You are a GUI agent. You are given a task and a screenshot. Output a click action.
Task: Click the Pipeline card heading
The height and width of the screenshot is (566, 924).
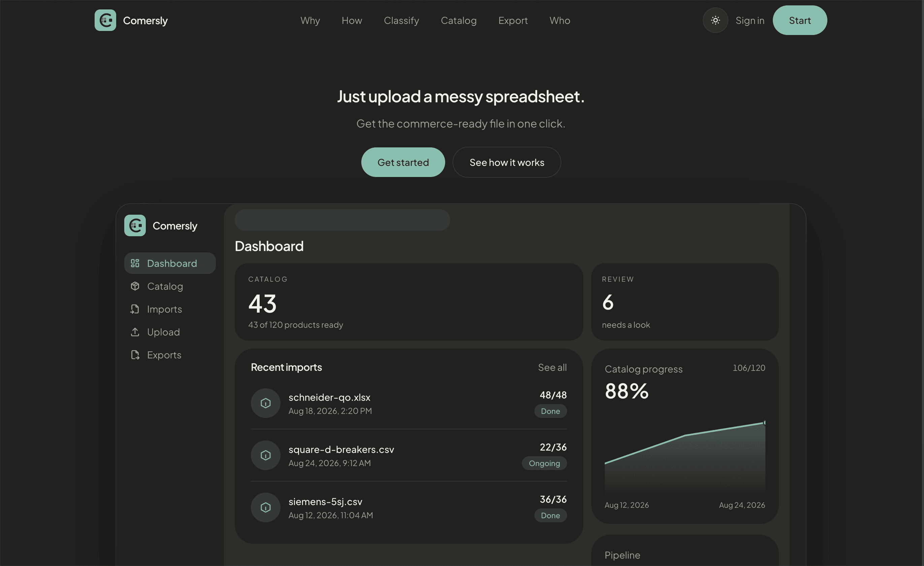click(622, 555)
